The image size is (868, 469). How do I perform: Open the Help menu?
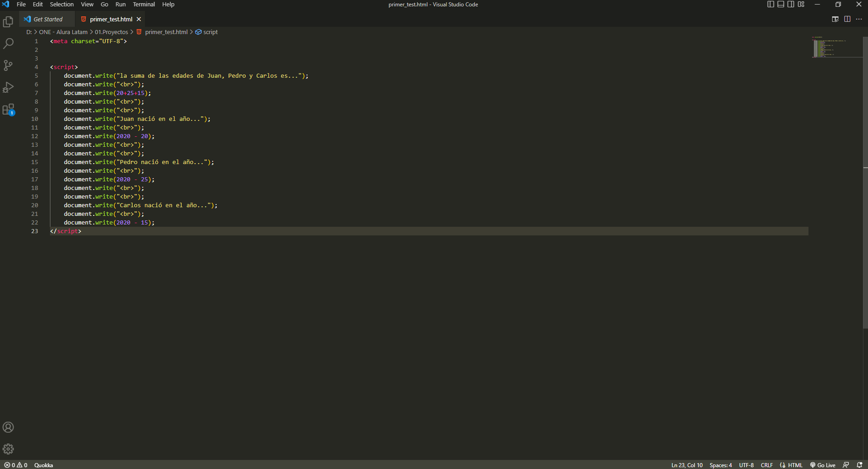[x=169, y=4]
